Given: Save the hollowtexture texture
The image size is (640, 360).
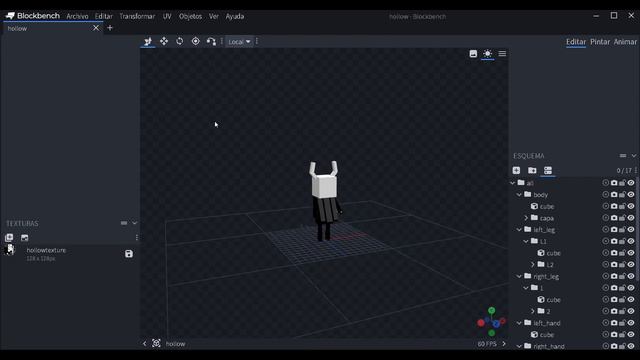Looking at the screenshot, I should (x=129, y=254).
